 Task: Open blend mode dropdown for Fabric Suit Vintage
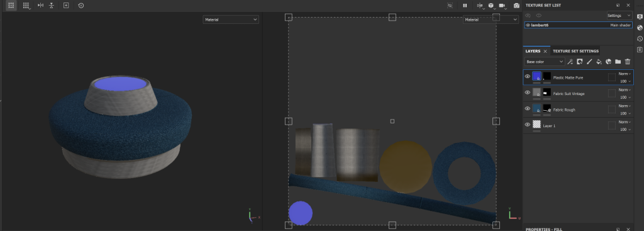pos(625,89)
